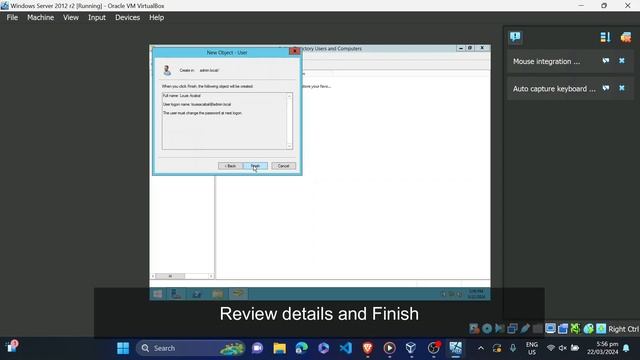Click the user avatar icon in the dialog
Image resolution: width=640 pixels, height=360 pixels.
pyautogui.click(x=167, y=70)
